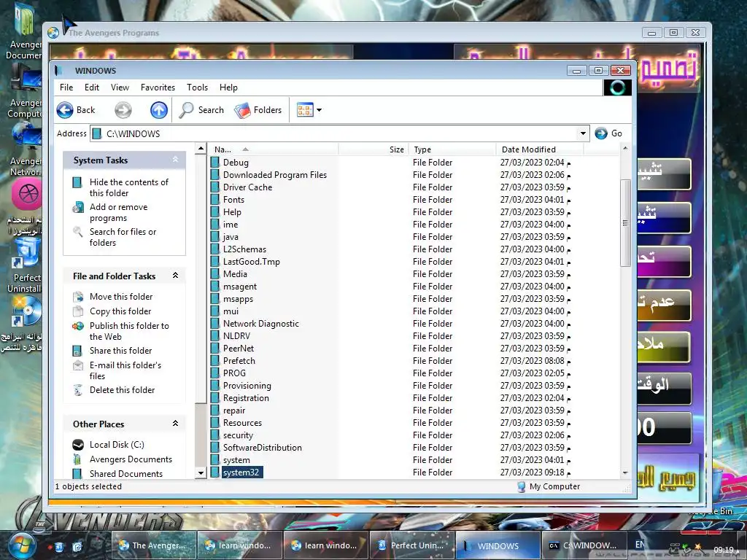Collapse the System Tasks panel
This screenshot has width=747, height=560.
(x=175, y=160)
